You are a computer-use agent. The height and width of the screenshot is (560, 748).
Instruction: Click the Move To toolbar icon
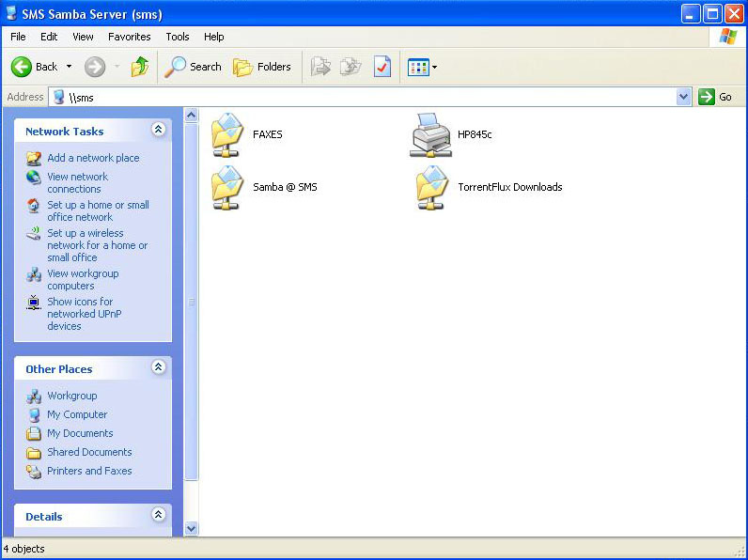point(320,67)
